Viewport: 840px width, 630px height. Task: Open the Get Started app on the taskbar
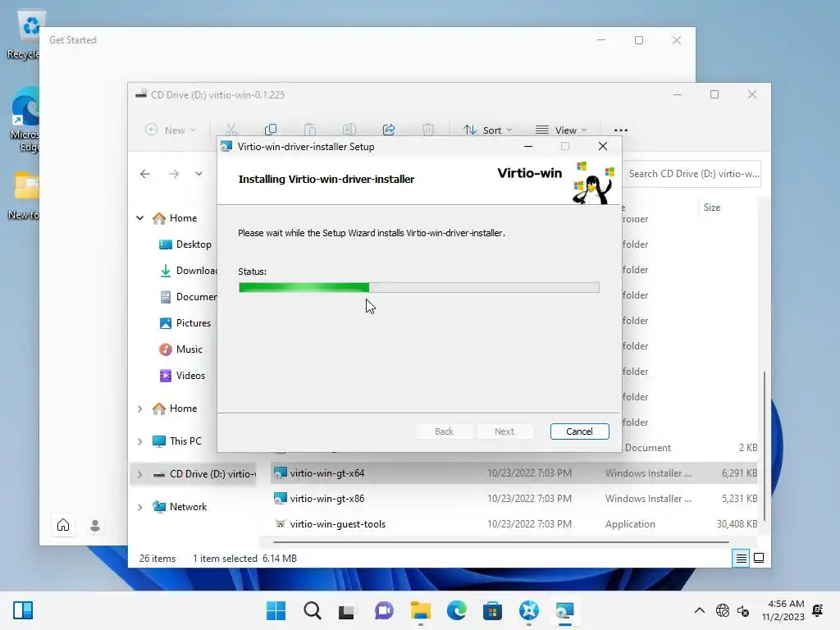coord(528,610)
